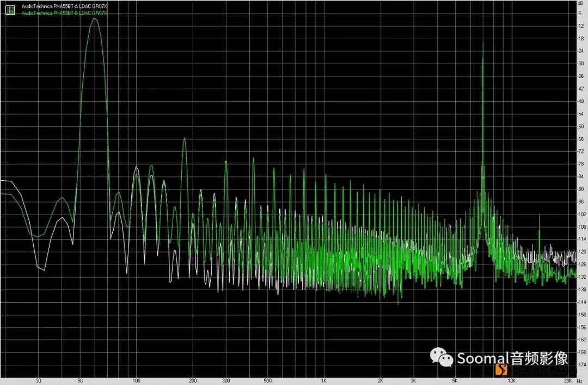Click the spectrum graph icon beside the legend
Screen dimensions: 588x385
[x=10, y=9]
